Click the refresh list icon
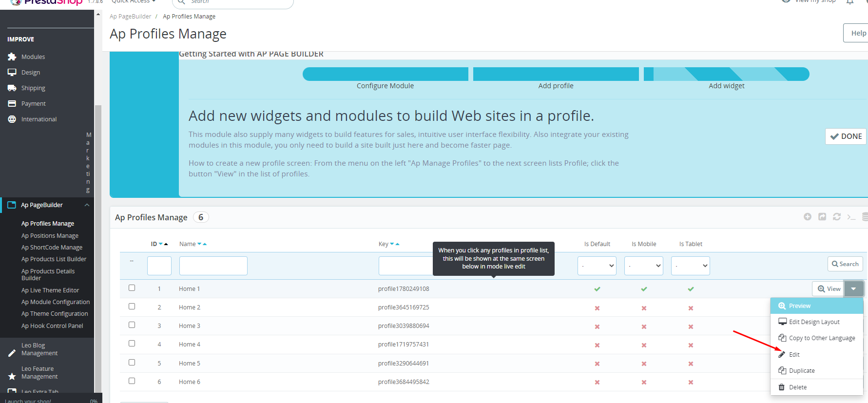Viewport: 868px width, 403px height. 837,217
